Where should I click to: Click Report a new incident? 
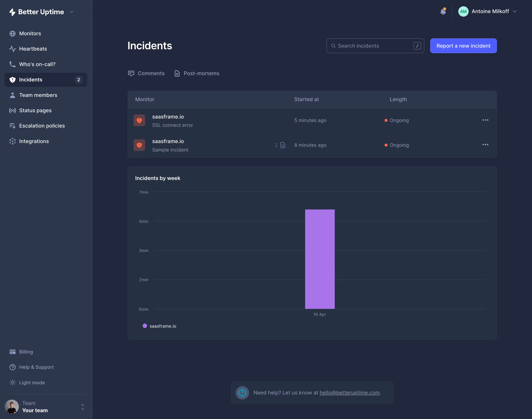click(463, 46)
